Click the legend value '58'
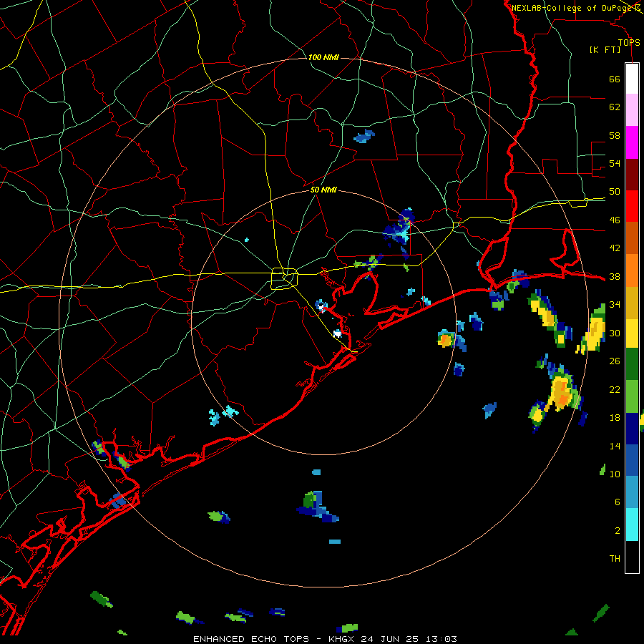 pyautogui.click(x=615, y=135)
